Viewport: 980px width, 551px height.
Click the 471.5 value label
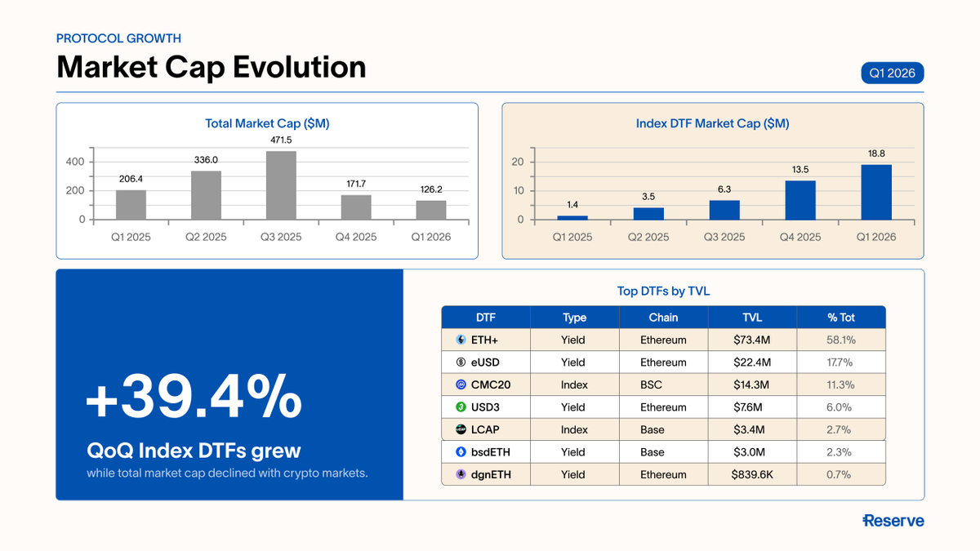pos(281,140)
